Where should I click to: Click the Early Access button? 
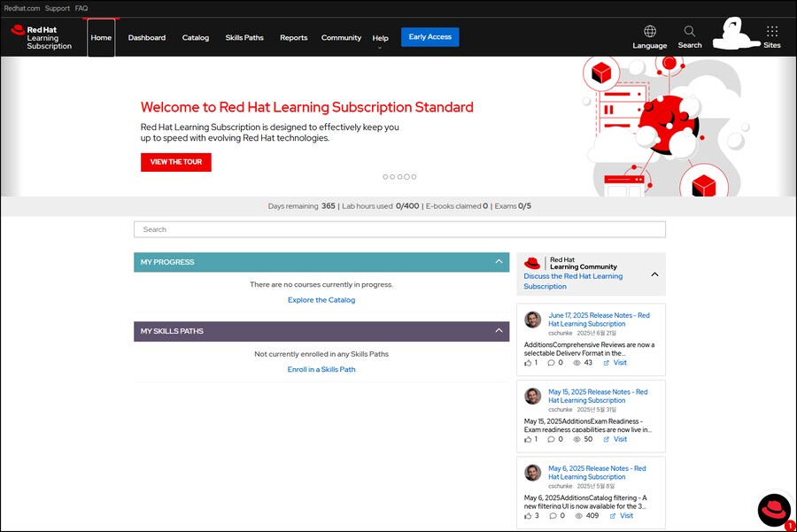point(430,37)
